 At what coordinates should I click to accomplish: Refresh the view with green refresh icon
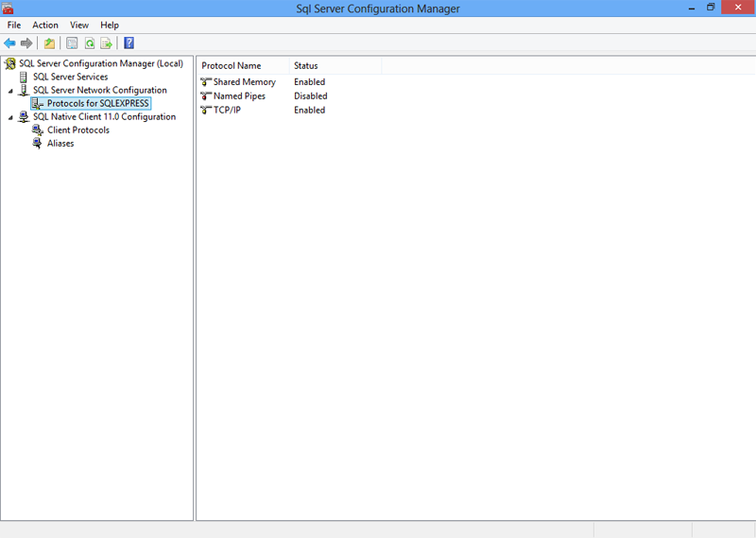tap(90, 43)
